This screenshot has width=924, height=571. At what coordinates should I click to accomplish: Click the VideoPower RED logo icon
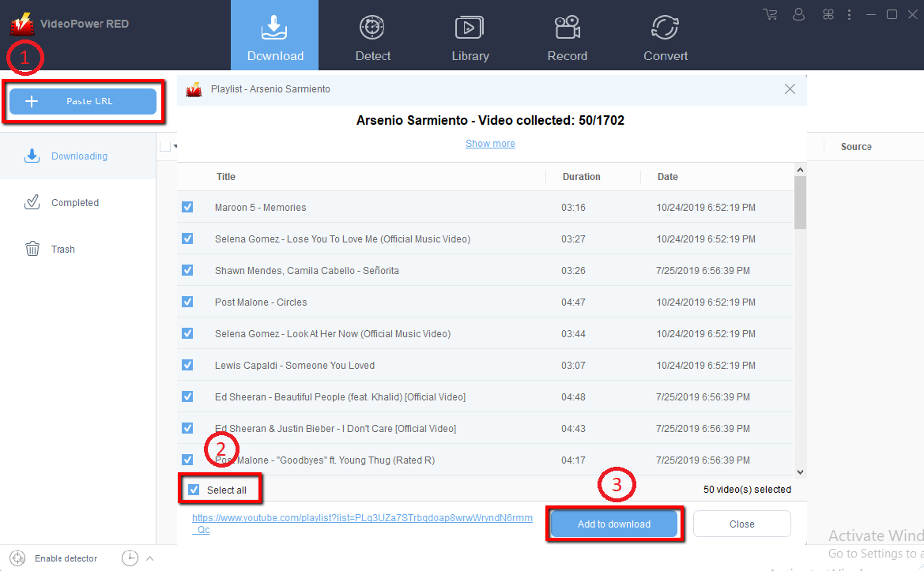tap(22, 24)
